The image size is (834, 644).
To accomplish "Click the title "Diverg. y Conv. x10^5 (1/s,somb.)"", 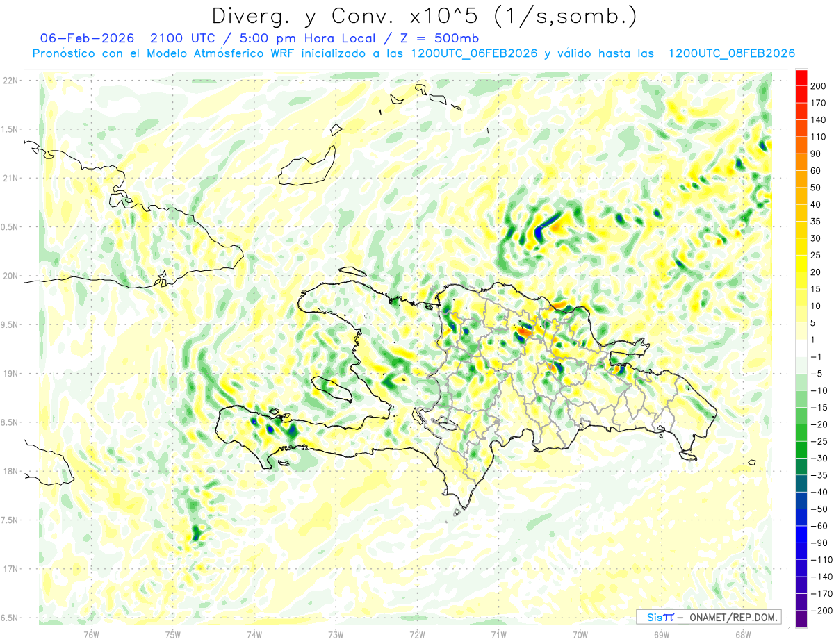I will (x=424, y=16).
